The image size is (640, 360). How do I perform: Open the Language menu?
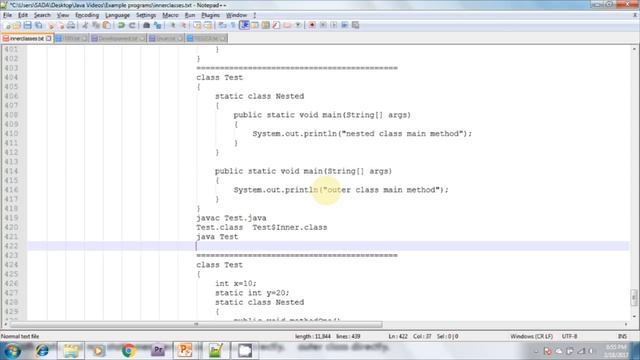(x=117, y=15)
